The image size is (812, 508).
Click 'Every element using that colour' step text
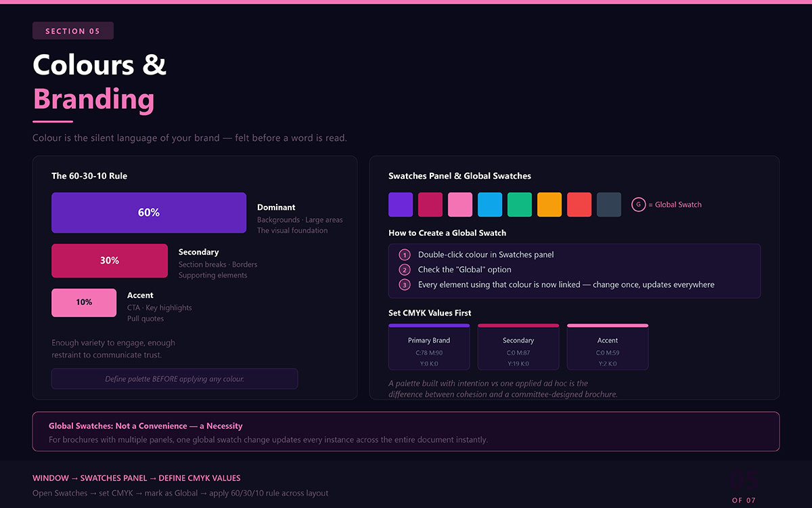pyautogui.click(x=566, y=284)
